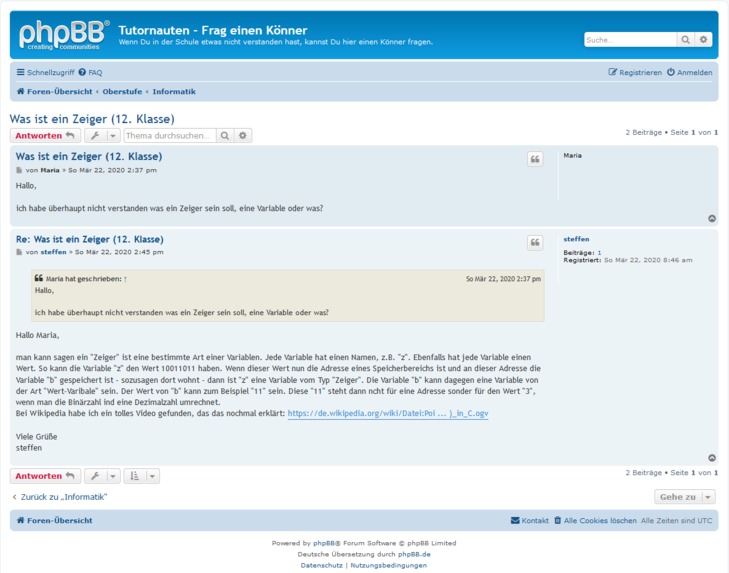Open the FAQ page
The width and height of the screenshot is (729, 573).
click(90, 73)
